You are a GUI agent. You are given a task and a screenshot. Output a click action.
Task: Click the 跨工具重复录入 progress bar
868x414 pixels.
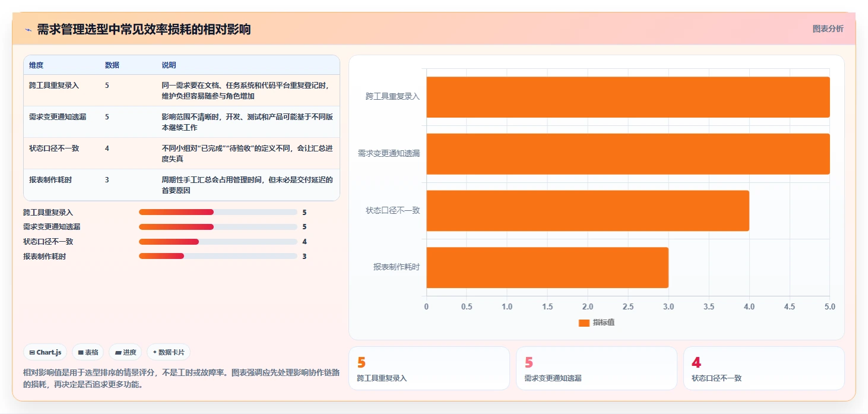click(x=218, y=212)
